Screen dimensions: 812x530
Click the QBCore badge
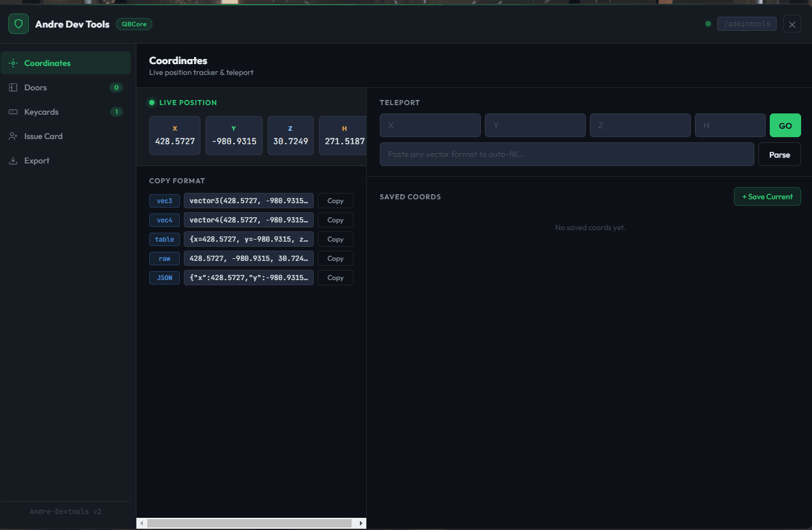point(134,24)
